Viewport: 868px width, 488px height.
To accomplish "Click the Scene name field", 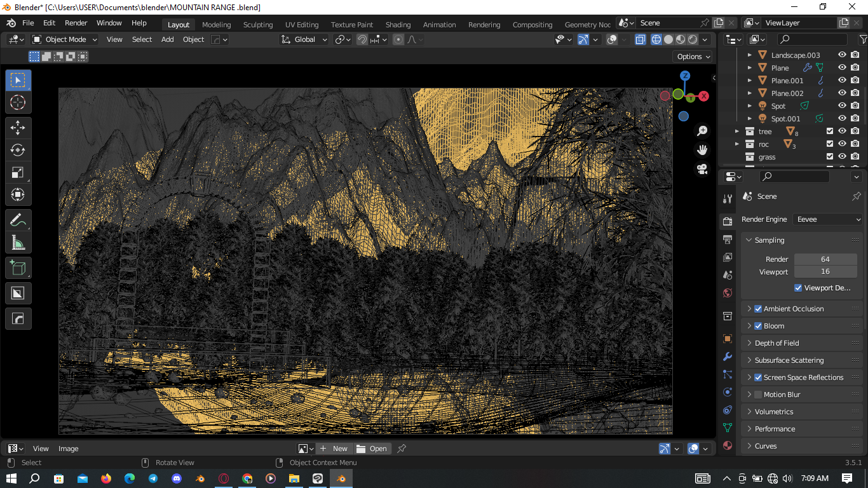I will coord(668,23).
